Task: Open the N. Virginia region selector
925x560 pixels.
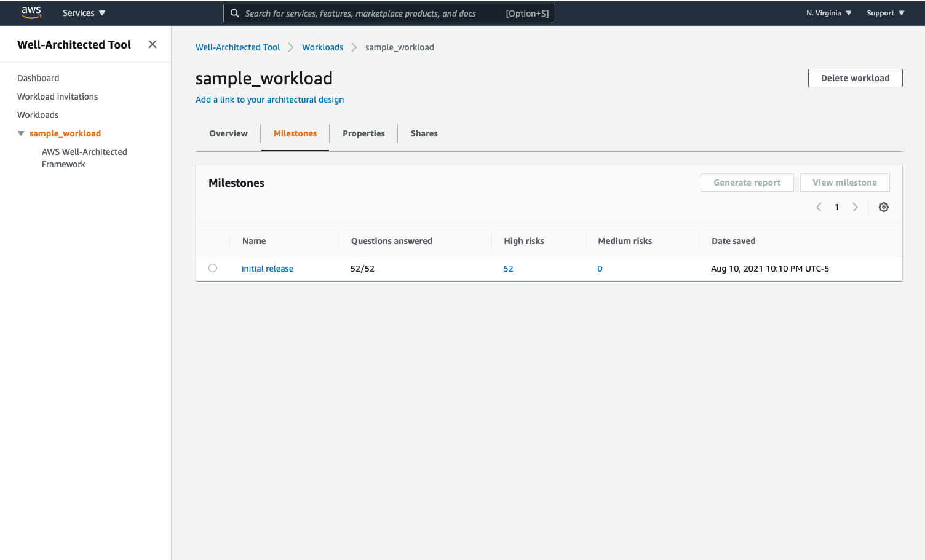Action: [828, 13]
